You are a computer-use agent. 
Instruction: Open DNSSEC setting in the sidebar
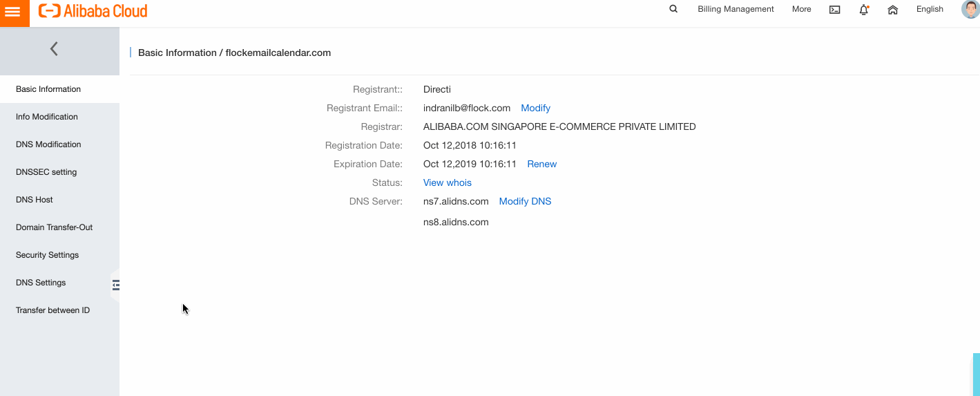click(59, 172)
